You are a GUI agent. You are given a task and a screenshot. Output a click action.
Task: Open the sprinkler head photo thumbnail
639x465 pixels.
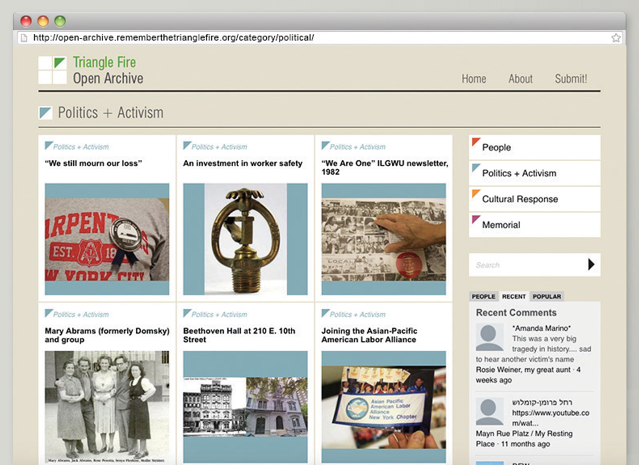[245, 238]
